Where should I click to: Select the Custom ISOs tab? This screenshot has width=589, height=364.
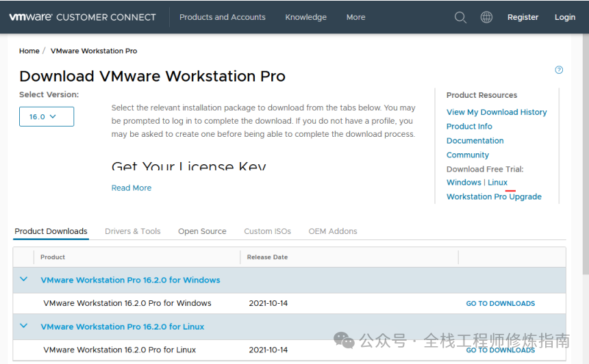click(x=267, y=231)
